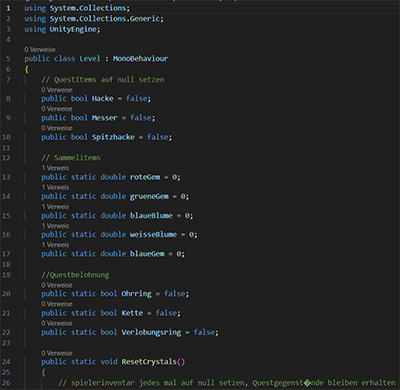Click the variable "blaueGem"

(147, 254)
